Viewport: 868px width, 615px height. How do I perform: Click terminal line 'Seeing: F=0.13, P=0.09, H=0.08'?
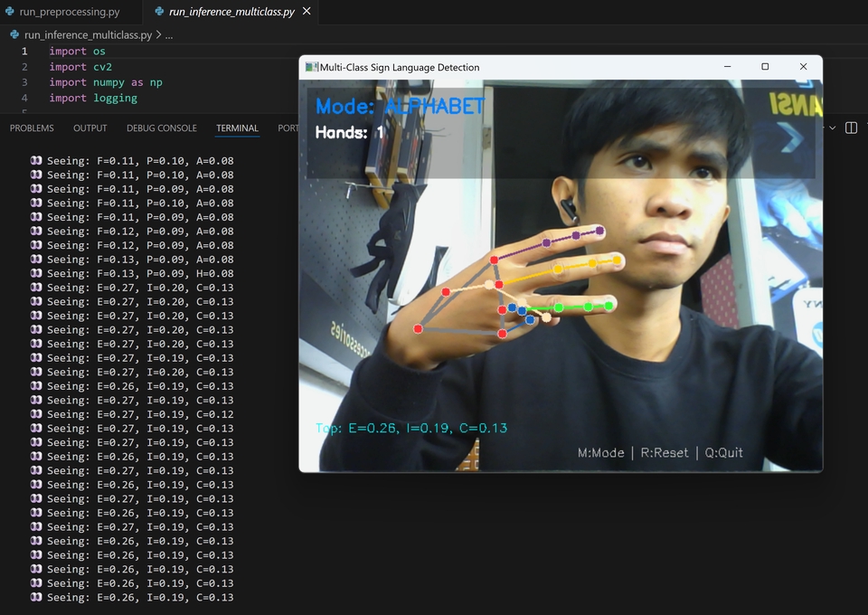[132, 273]
